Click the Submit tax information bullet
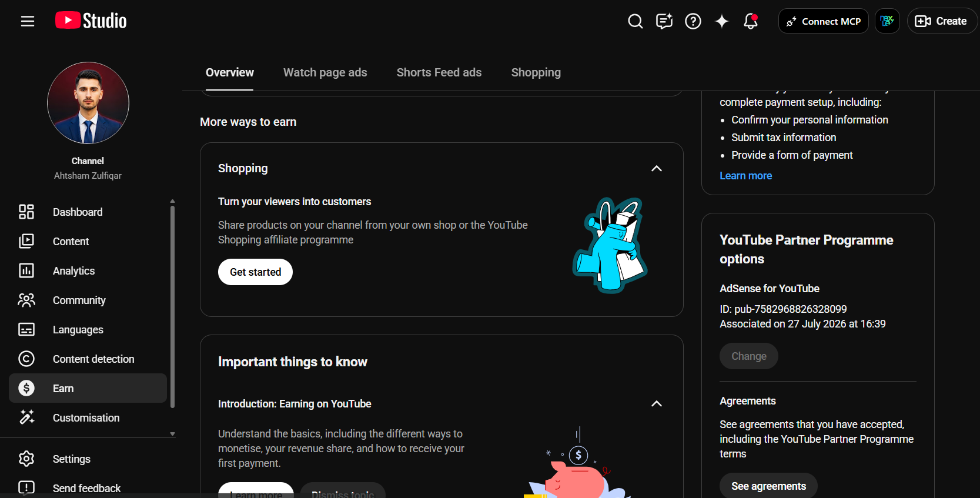Image resolution: width=980 pixels, height=498 pixels. coord(784,138)
